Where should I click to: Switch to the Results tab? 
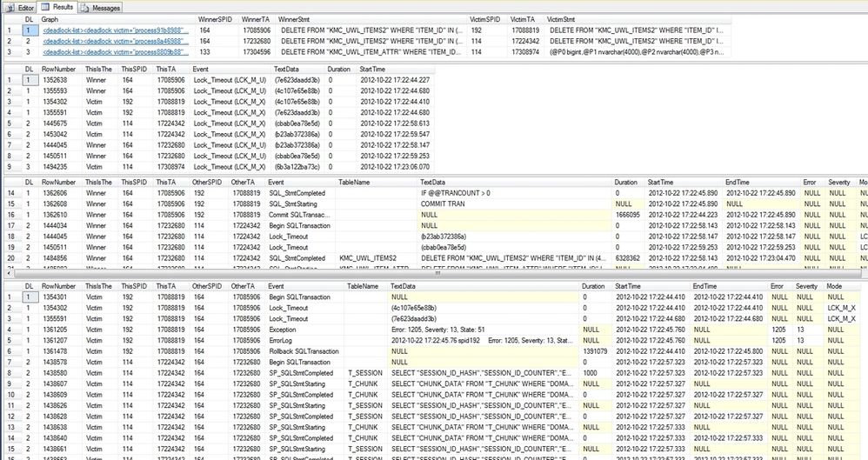tap(58, 7)
